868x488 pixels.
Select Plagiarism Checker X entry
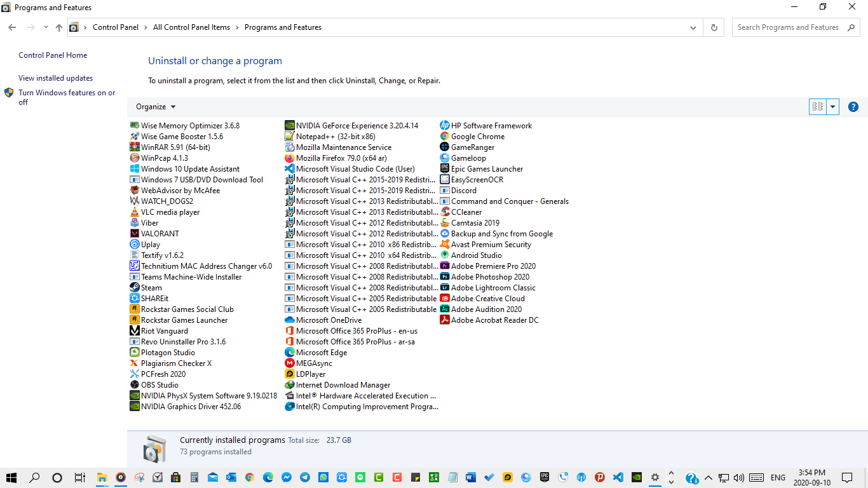tap(171, 363)
